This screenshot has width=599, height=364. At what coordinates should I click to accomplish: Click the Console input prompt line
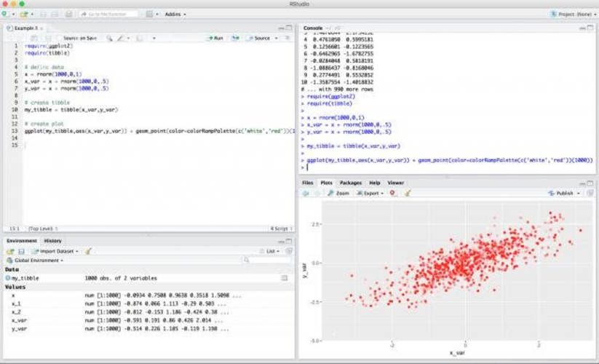(x=446, y=167)
